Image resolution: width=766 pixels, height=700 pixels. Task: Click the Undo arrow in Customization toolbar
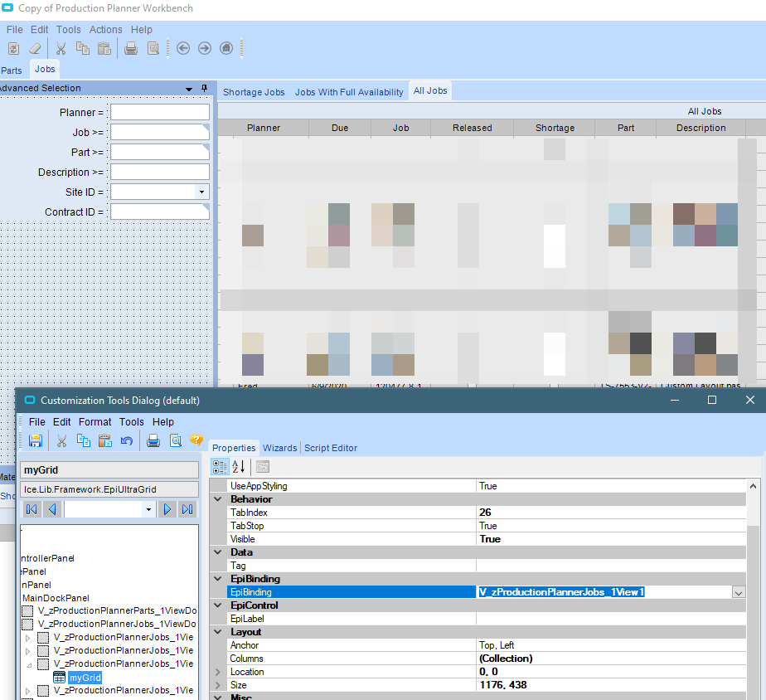(127, 441)
